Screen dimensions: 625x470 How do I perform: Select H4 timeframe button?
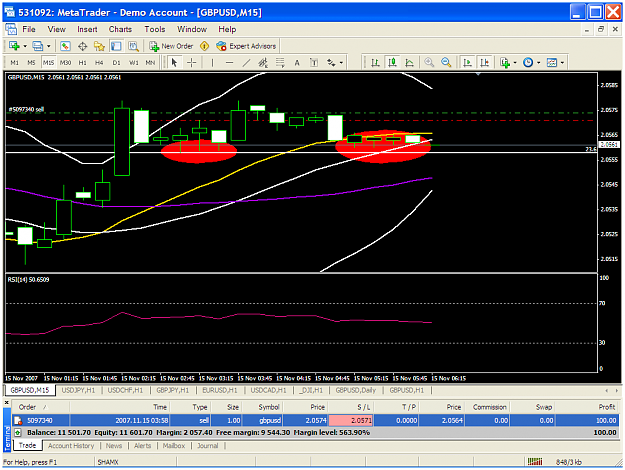coord(99,63)
